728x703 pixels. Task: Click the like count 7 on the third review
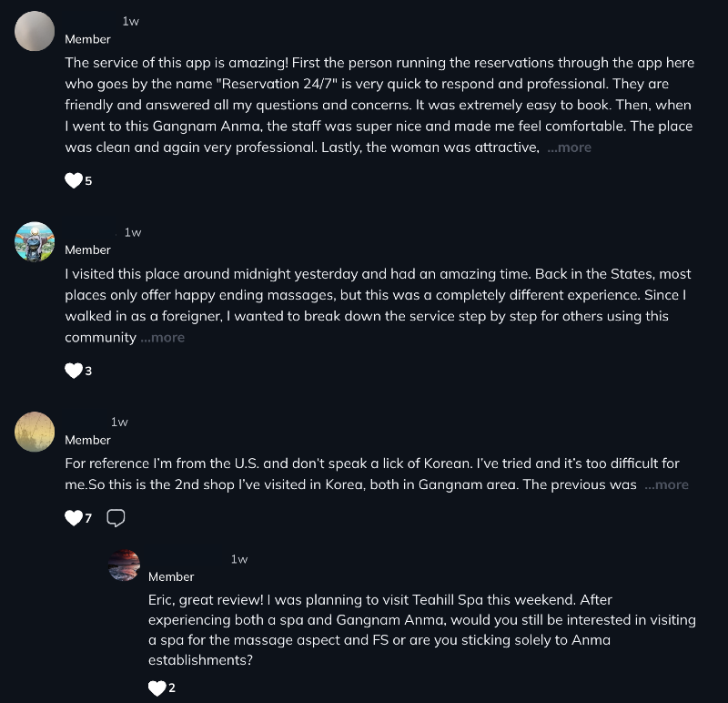pyautogui.click(x=88, y=518)
